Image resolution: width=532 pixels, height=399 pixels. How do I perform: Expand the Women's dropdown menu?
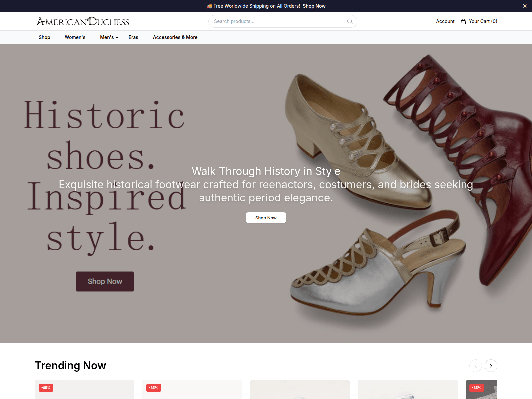tap(77, 37)
